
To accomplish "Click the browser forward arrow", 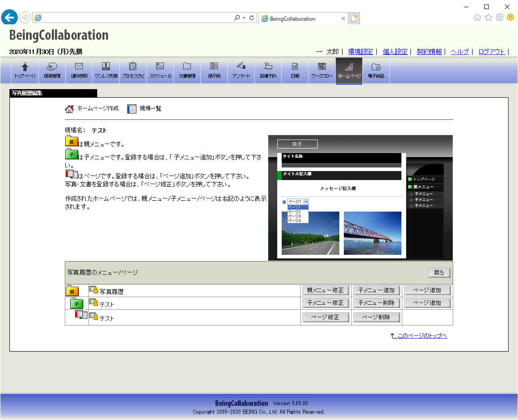I will [x=25, y=18].
